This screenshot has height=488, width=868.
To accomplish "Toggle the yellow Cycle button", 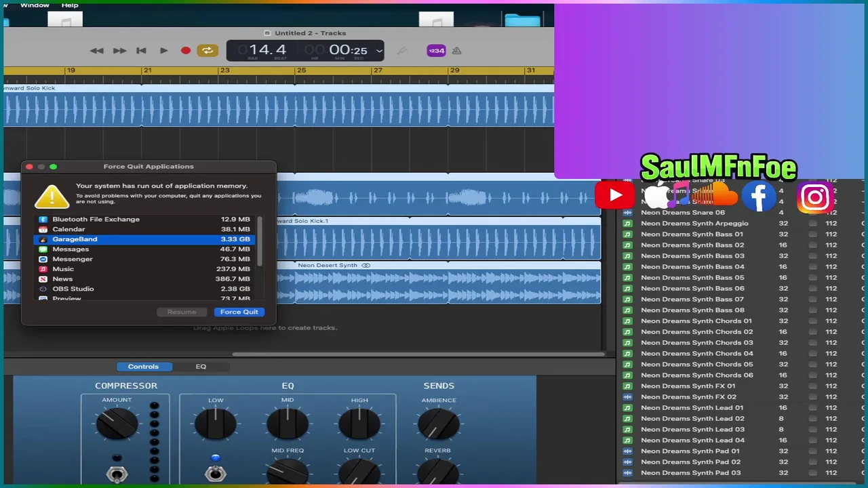I will 208,51.
